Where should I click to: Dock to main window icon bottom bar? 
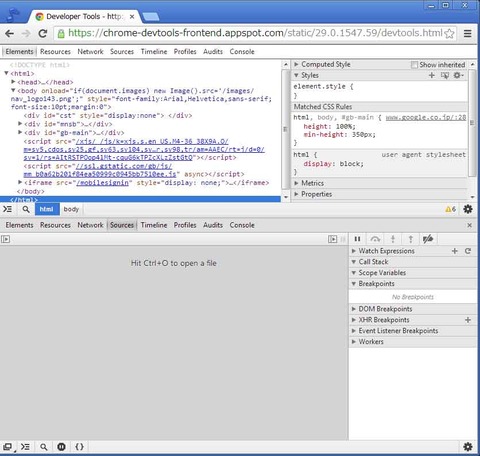pyautogui.click(x=7, y=447)
